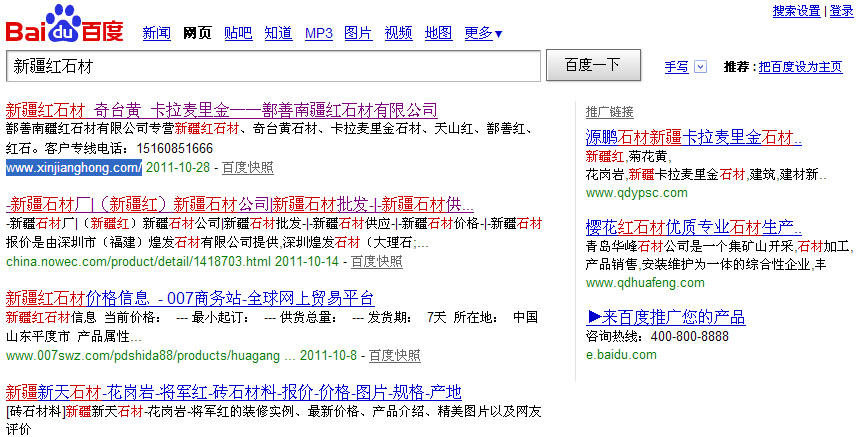Open result 新疆红石材 奇台黄 卡拉麦里金
This screenshot has width=858, height=437.
click(x=222, y=110)
